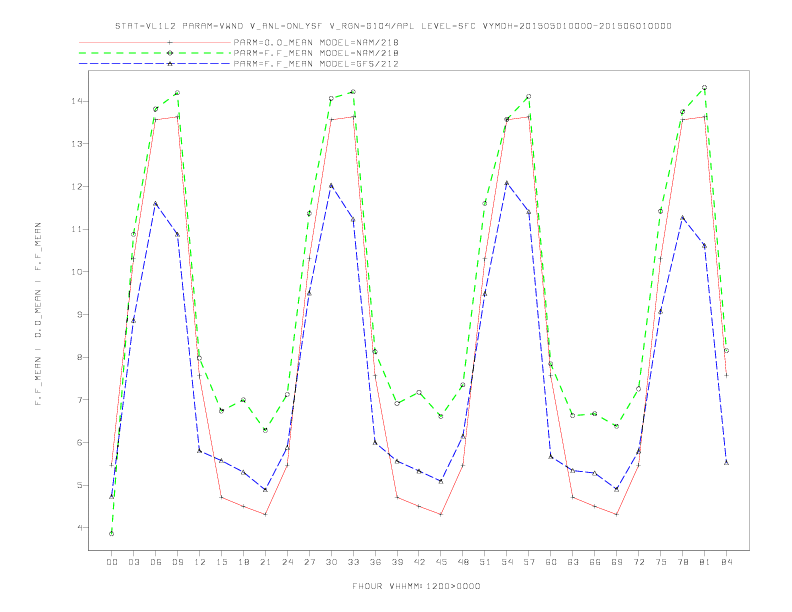The image size is (792, 612).
Task: Click x-axis tick label 33
Action: pyautogui.click(x=353, y=562)
